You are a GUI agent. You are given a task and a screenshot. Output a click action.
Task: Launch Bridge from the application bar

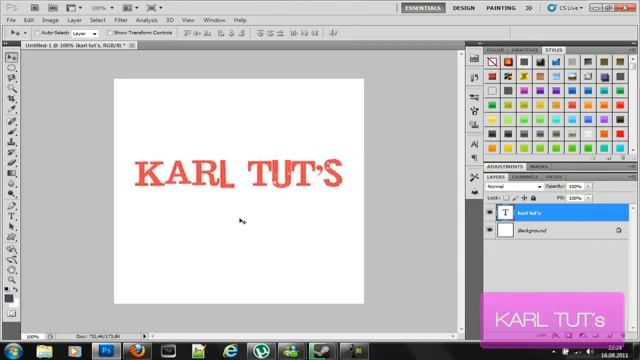(35, 8)
